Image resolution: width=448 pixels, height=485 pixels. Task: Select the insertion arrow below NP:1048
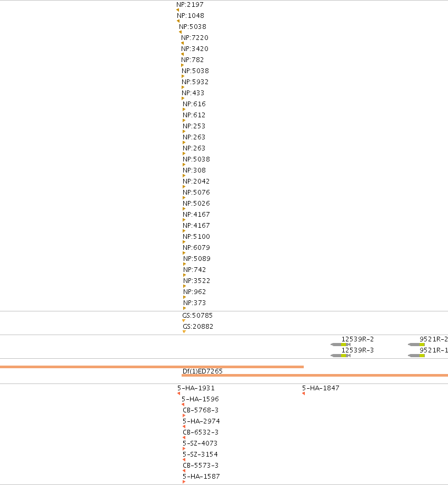coord(178,21)
